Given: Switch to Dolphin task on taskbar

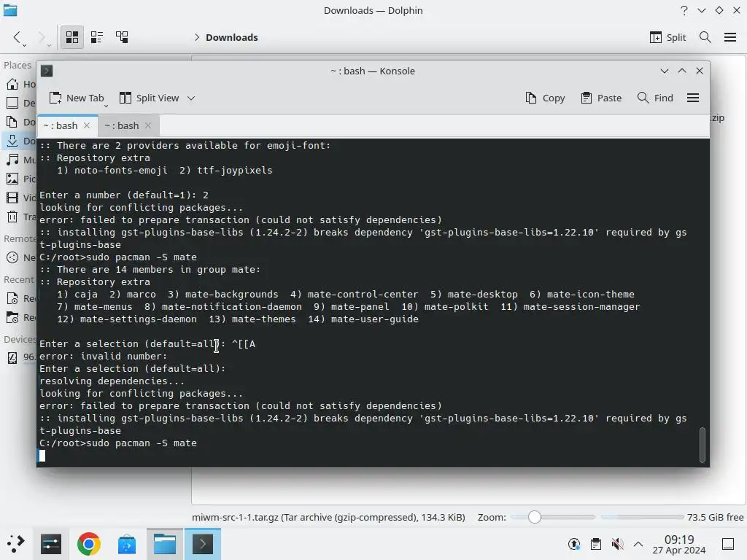Looking at the screenshot, I should coord(165,544).
